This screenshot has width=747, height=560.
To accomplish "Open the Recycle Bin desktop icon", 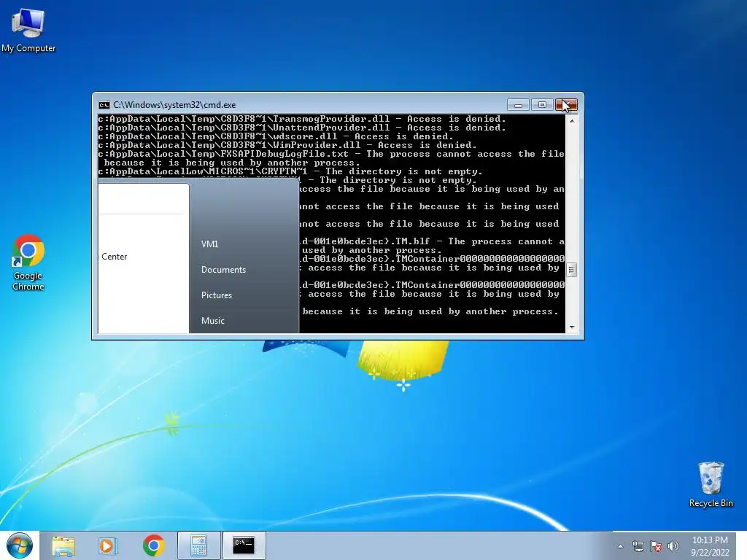I will 711,485.
